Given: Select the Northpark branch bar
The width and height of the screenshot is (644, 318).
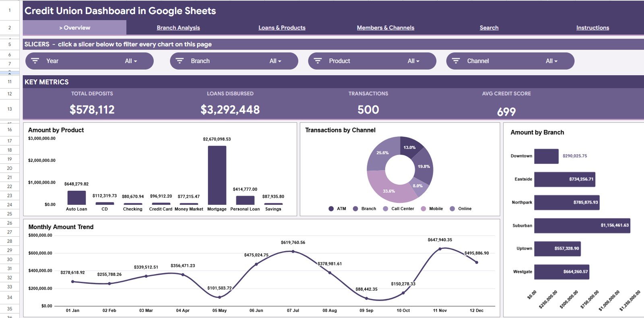Looking at the screenshot, I should [567, 202].
